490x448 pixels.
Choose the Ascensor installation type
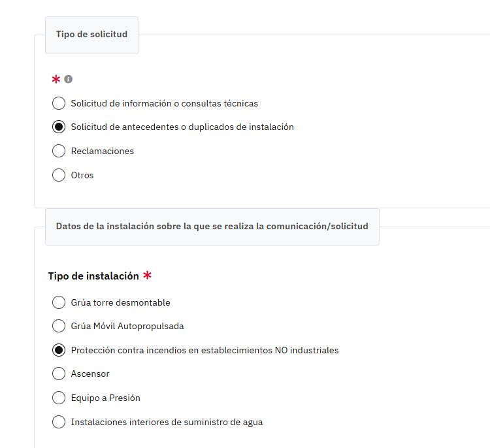[x=59, y=374]
